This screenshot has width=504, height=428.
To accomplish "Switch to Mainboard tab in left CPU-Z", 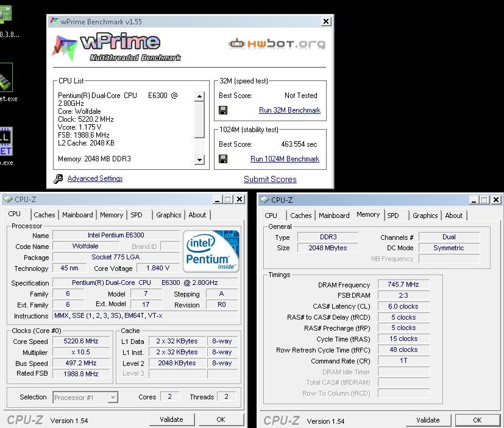I will (x=77, y=215).
